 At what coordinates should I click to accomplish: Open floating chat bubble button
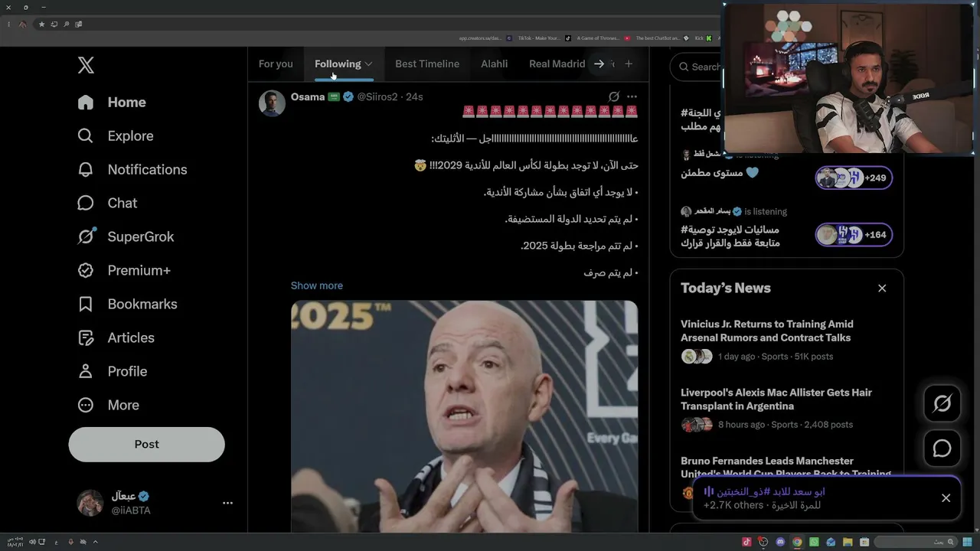click(942, 448)
